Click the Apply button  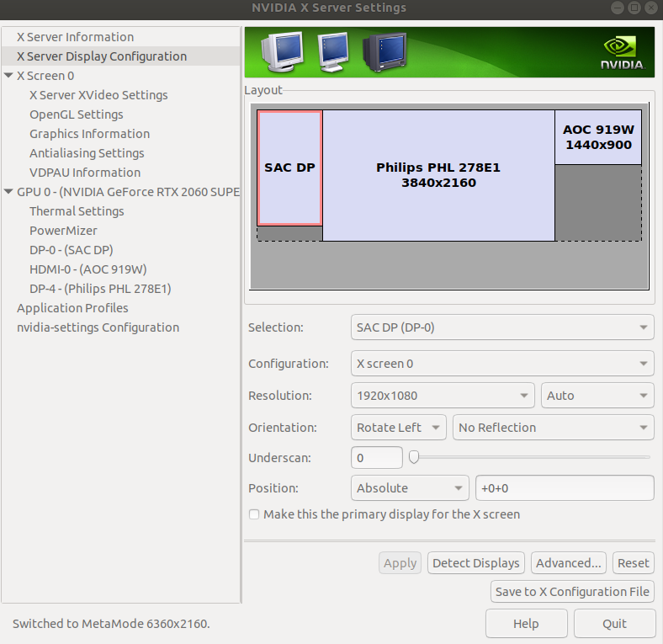[400, 562]
